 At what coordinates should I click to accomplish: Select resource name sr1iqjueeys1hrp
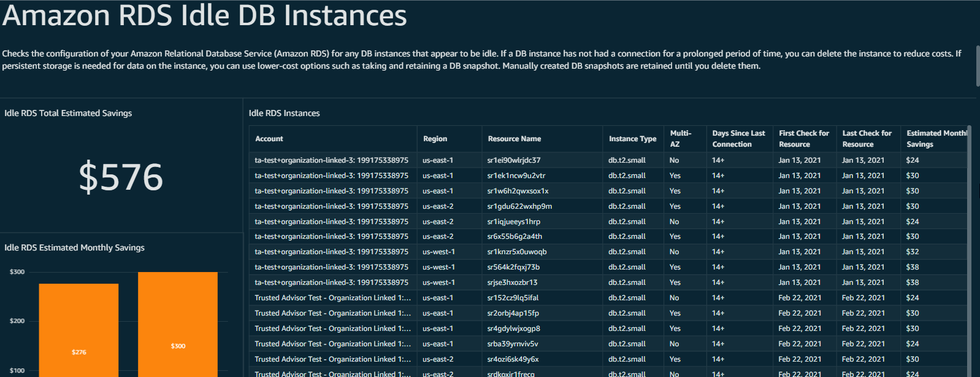(513, 222)
